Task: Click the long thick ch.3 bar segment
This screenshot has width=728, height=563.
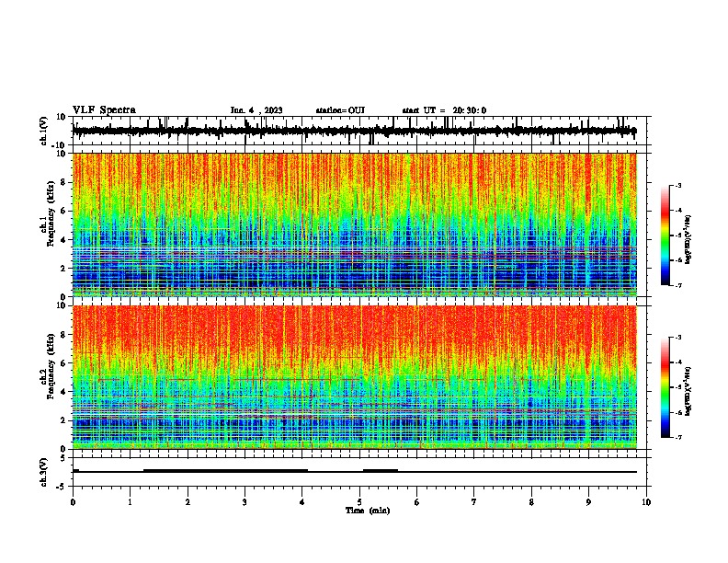Action: 225,471
